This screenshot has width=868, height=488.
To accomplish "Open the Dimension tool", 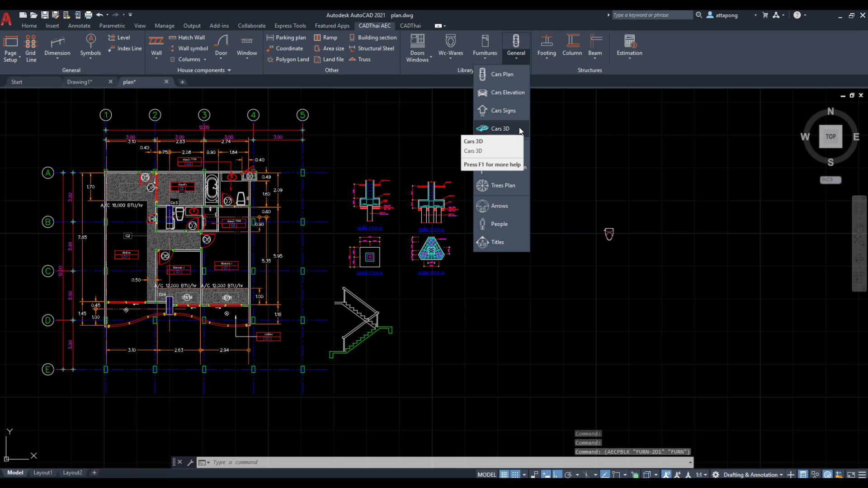I will click(x=57, y=47).
